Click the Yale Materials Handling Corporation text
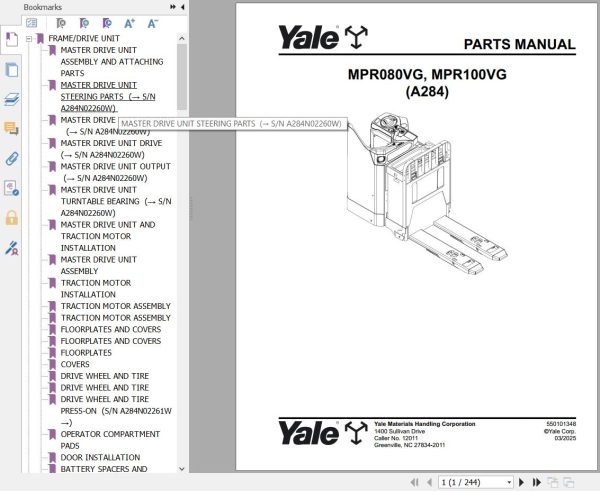Image resolution: width=600 pixels, height=491 pixels. coord(425,424)
